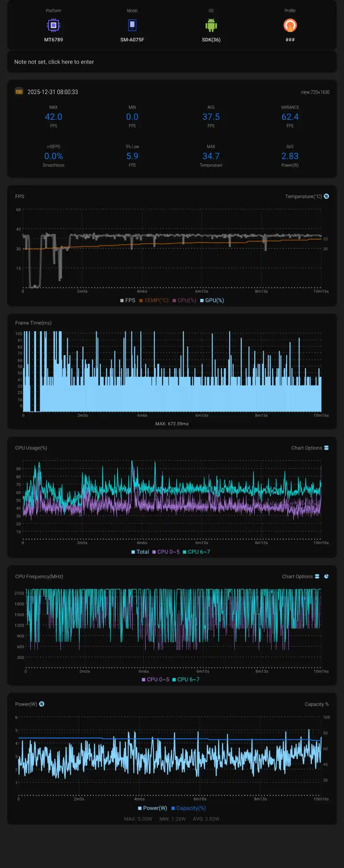Image resolution: width=344 pixels, height=868 pixels.
Task: Toggle CPU 0~5 legend in CPU Frequency chart
Action: click(155, 679)
